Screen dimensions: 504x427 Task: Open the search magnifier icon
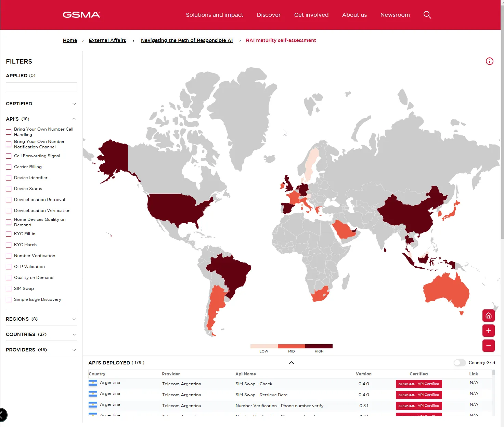(x=427, y=15)
